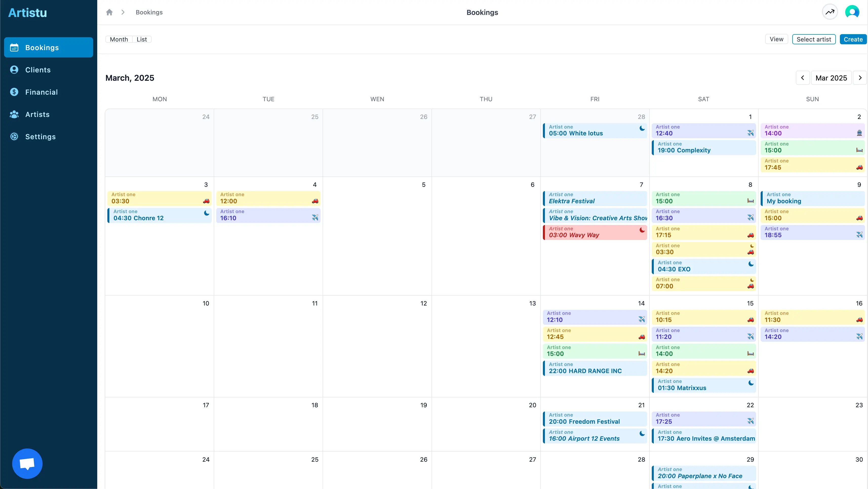Open the Bookings calendar icon in sidebar
The width and height of the screenshot is (868, 489).
point(14,47)
